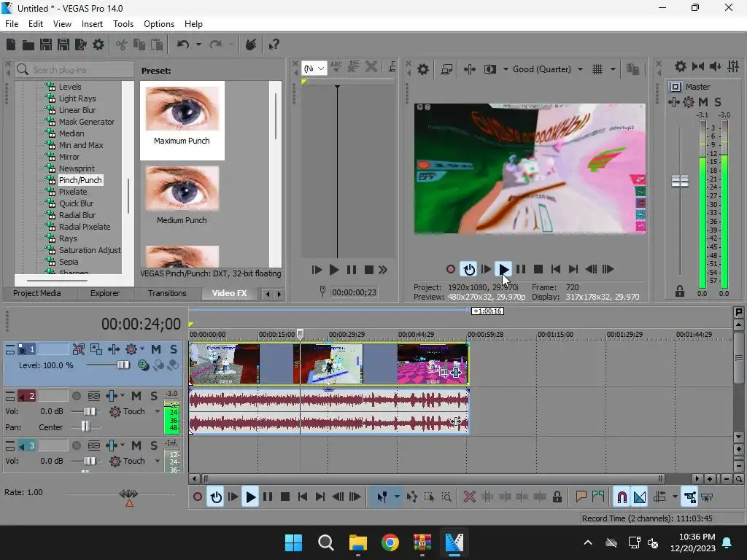Switch to the Transitions tab

click(167, 293)
